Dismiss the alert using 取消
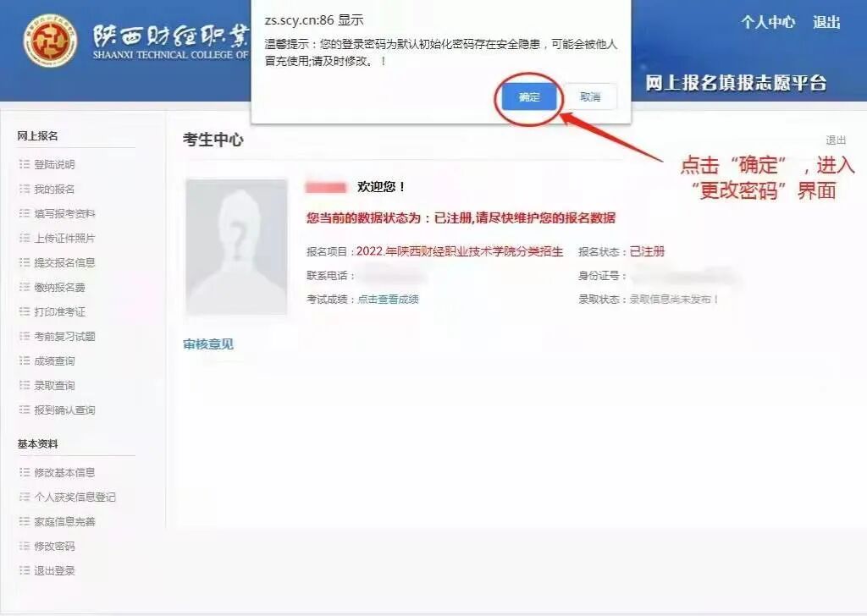The height and width of the screenshot is (616, 867). pos(590,96)
